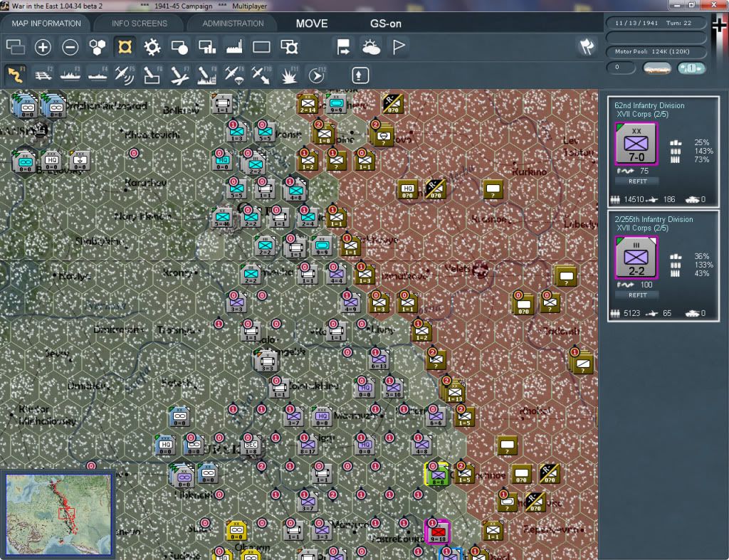The width and height of the screenshot is (729, 560).
Task: Click the 2/255th Infantry Division 2-2 counter
Action: click(636, 258)
